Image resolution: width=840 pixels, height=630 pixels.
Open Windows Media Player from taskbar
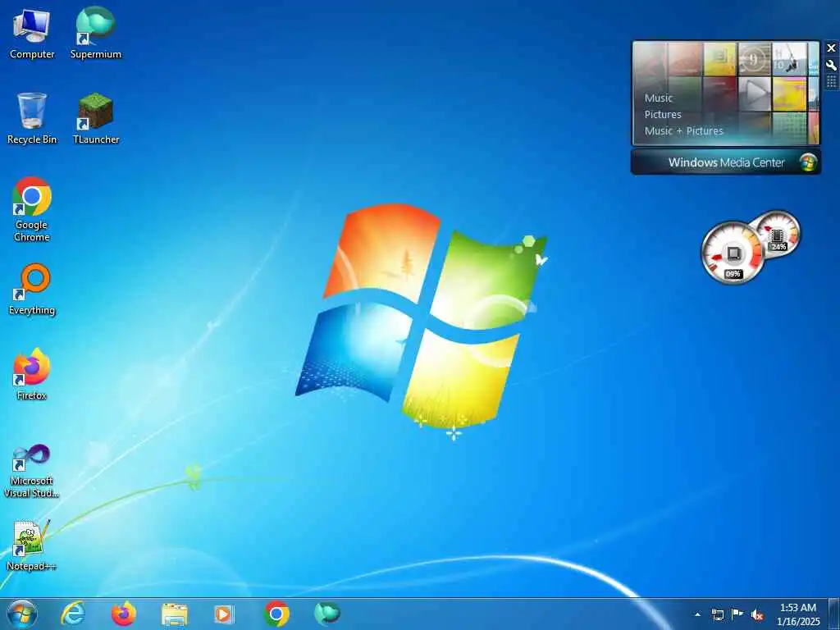(x=224, y=614)
